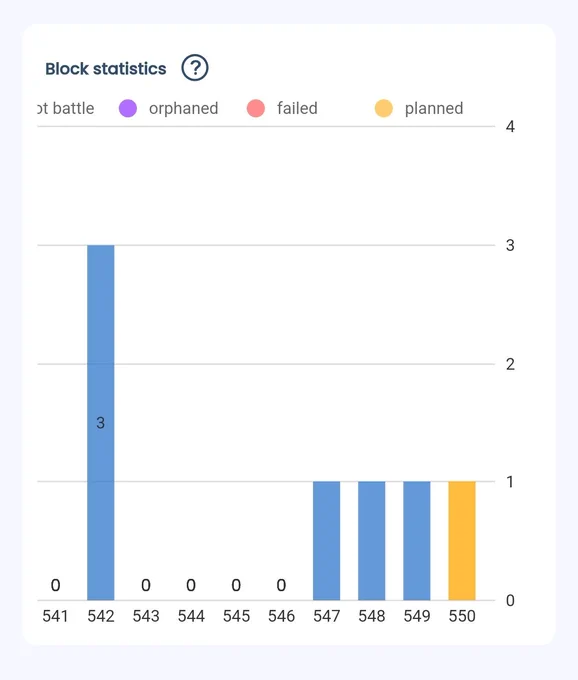Screen dimensions: 578x680
Task: Select the yellow planned bar for 550
Action: click(x=462, y=541)
